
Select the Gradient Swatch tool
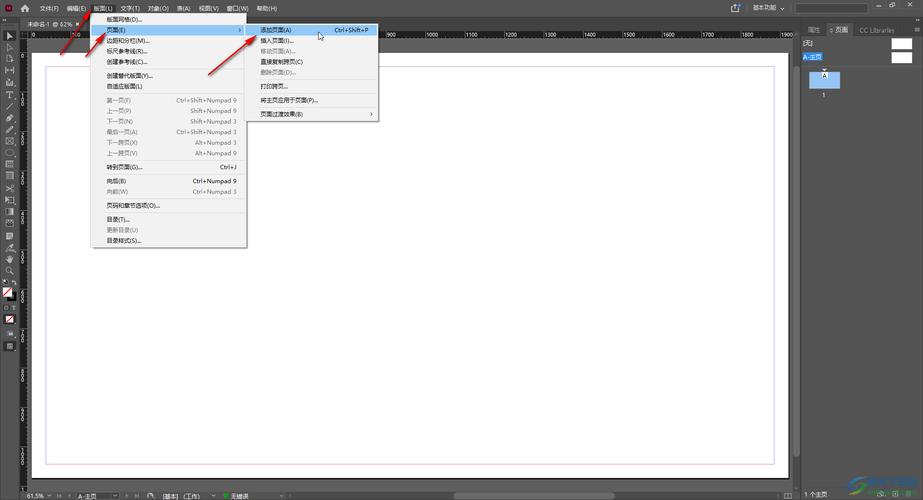[x=9, y=212]
